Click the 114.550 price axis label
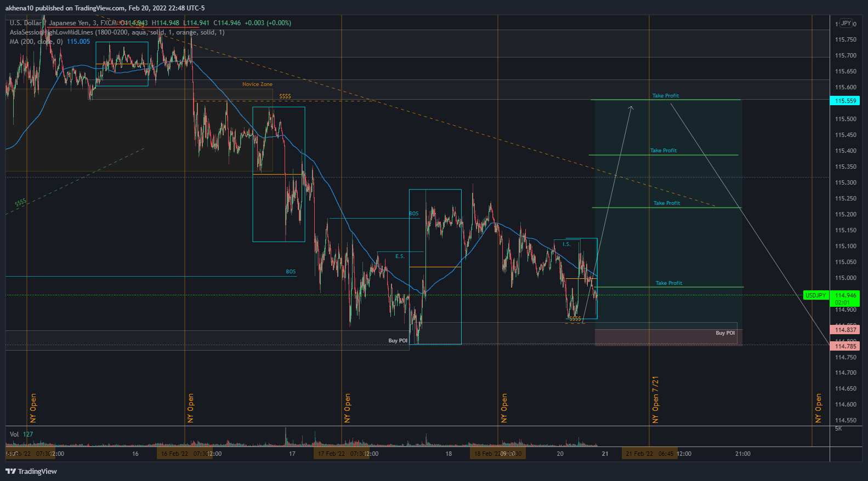This screenshot has height=481, width=868. click(x=845, y=420)
